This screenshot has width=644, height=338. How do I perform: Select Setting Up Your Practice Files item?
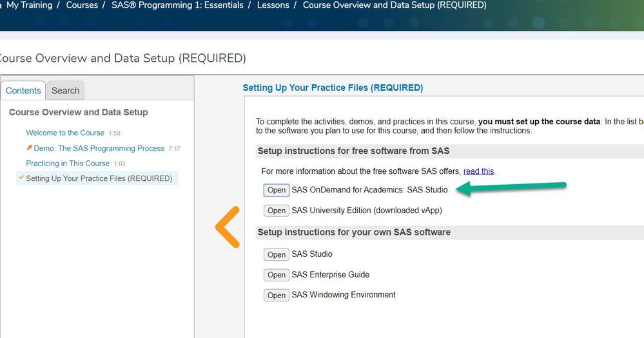99,178
